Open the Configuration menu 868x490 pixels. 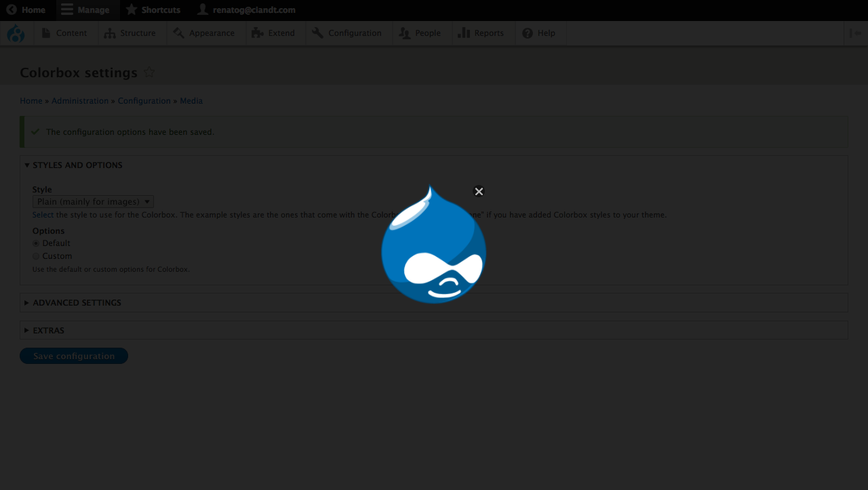[347, 33]
